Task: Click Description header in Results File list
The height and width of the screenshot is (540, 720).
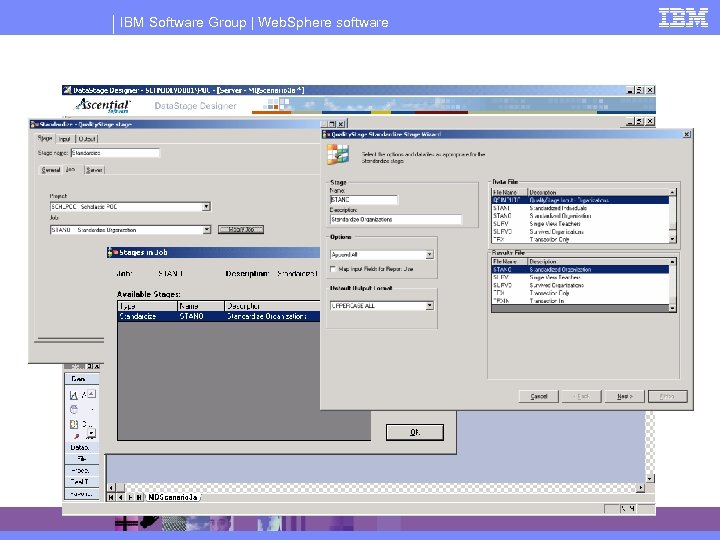Action: tap(598, 261)
